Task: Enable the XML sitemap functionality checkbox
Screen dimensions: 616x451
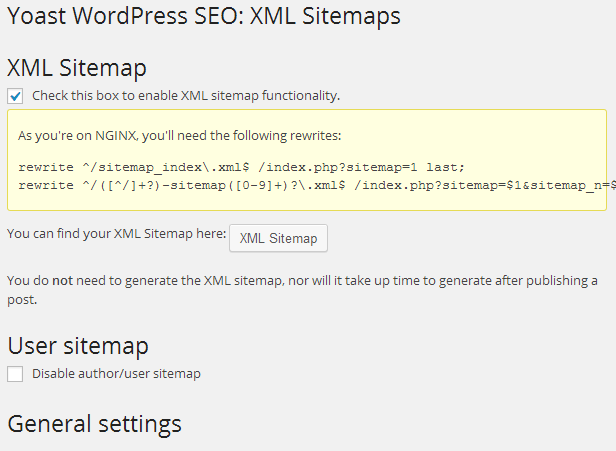Action: point(15,96)
